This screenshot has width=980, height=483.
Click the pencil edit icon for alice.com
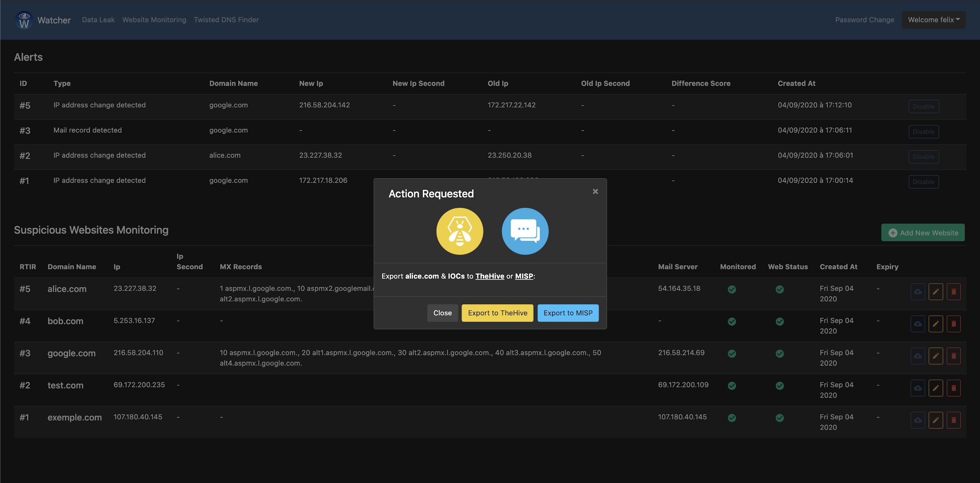935,292
